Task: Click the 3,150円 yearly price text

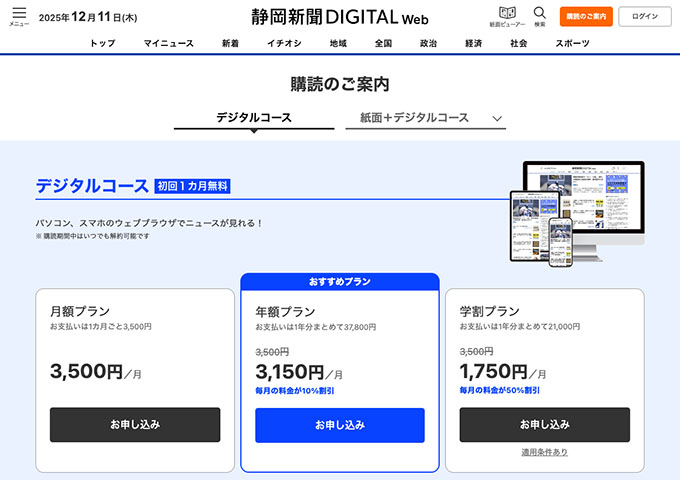Action: tap(299, 372)
